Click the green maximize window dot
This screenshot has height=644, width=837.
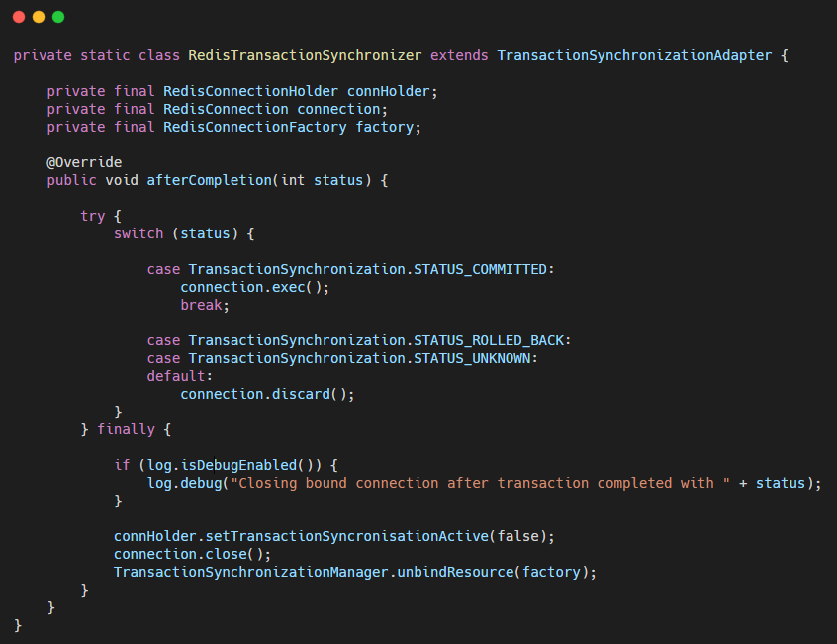[x=58, y=17]
